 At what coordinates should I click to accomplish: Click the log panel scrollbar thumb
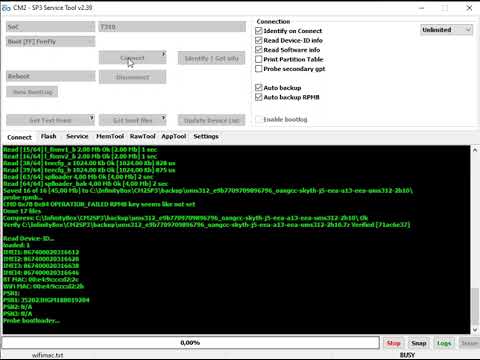[x=475, y=306]
